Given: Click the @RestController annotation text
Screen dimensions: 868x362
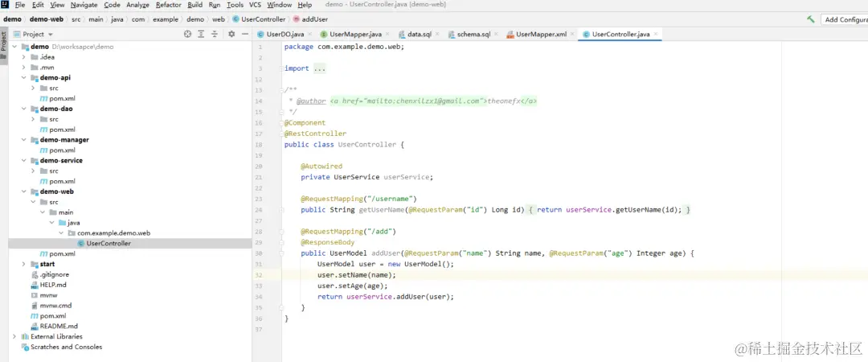Looking at the screenshot, I should pos(316,134).
